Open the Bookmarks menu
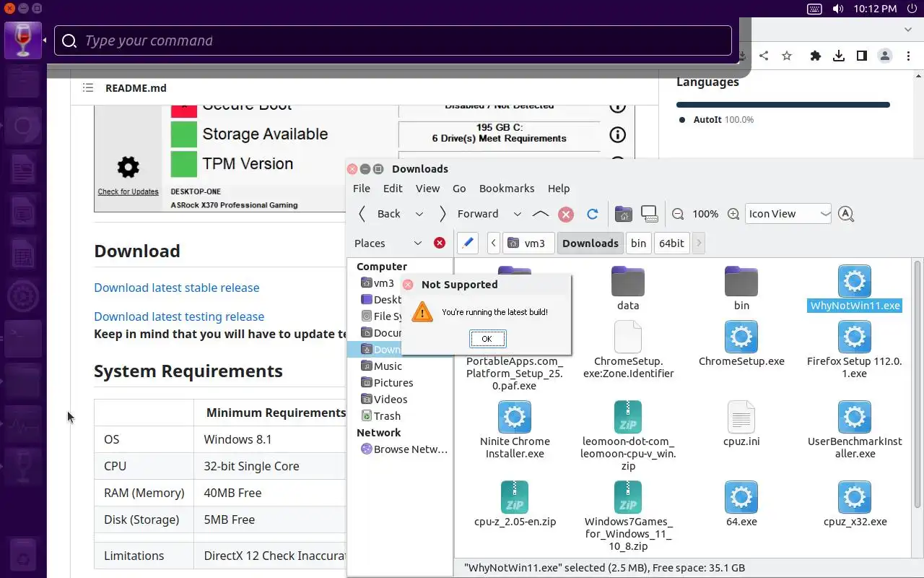The width and height of the screenshot is (924, 578). coord(507,189)
